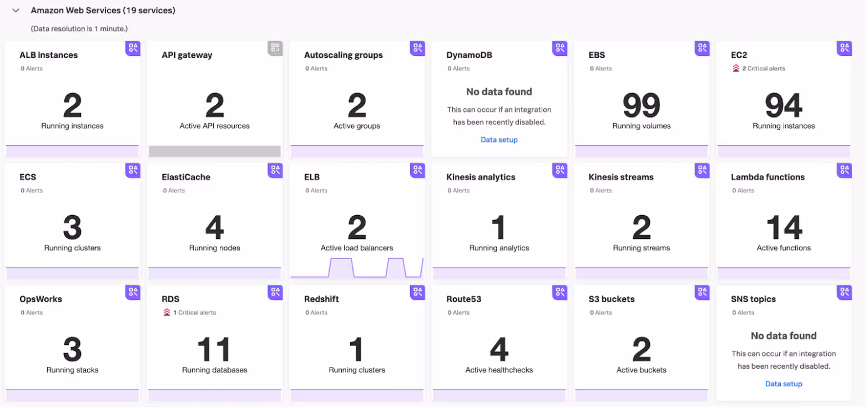Click the grayed icon on API gateway card

coord(275,48)
